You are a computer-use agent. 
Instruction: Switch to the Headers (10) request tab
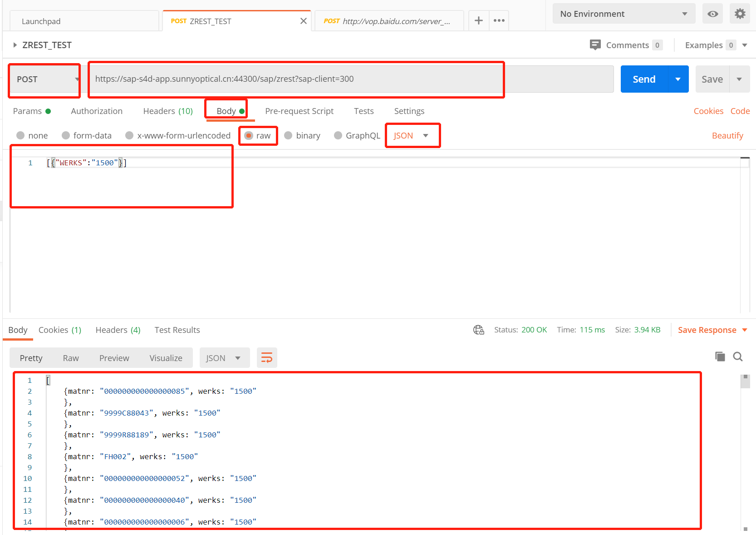pos(167,111)
